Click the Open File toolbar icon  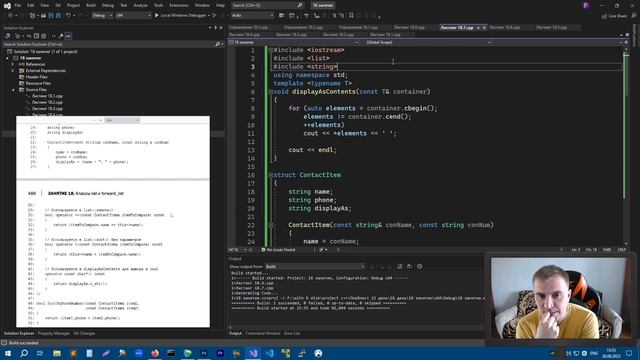43,15
